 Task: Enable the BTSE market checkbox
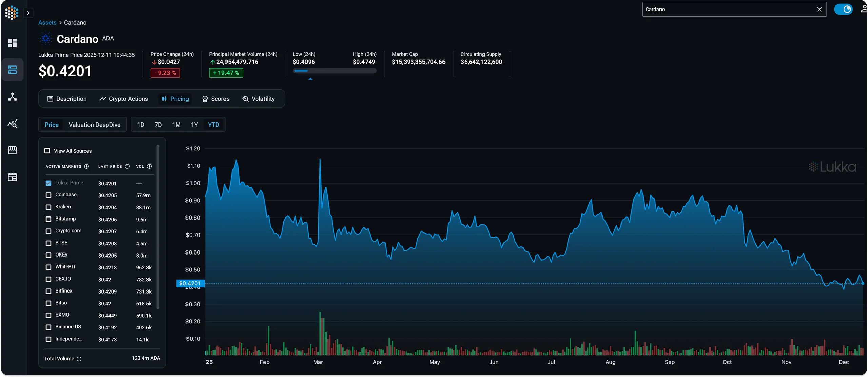click(x=48, y=243)
